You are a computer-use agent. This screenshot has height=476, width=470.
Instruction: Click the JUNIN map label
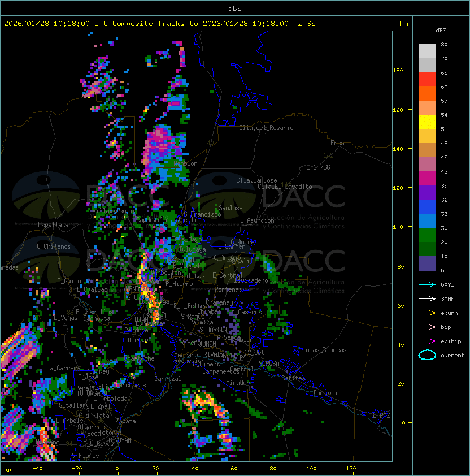(208, 344)
